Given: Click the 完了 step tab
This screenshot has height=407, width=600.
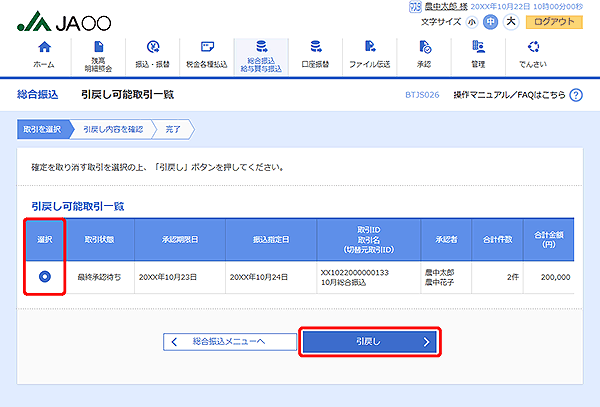Looking at the screenshot, I should [x=173, y=129].
